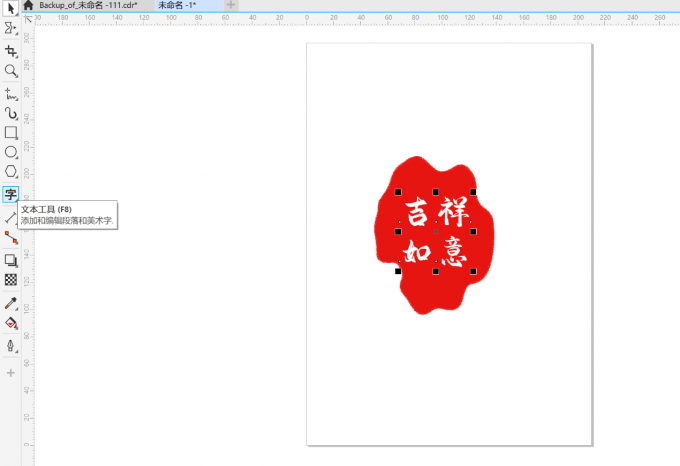The image size is (680, 466).
Task: Switch to Backup_of_未命名 -111.cdr tab
Action: (88, 5)
